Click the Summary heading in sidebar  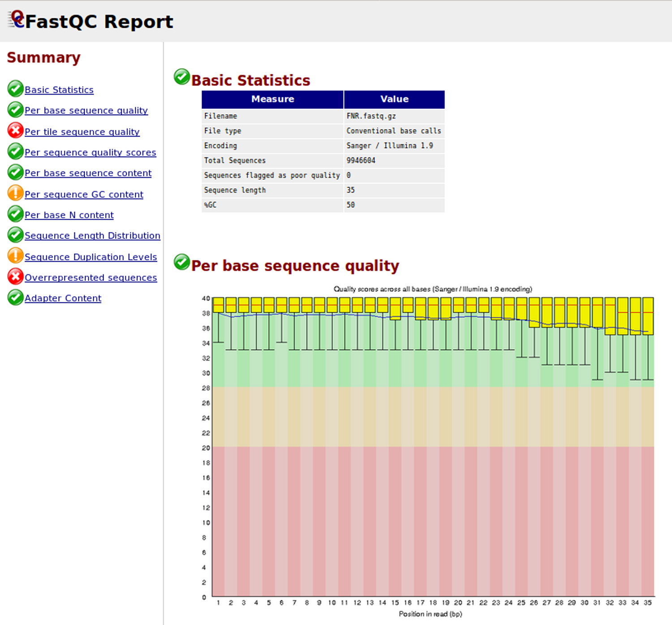[x=43, y=57]
